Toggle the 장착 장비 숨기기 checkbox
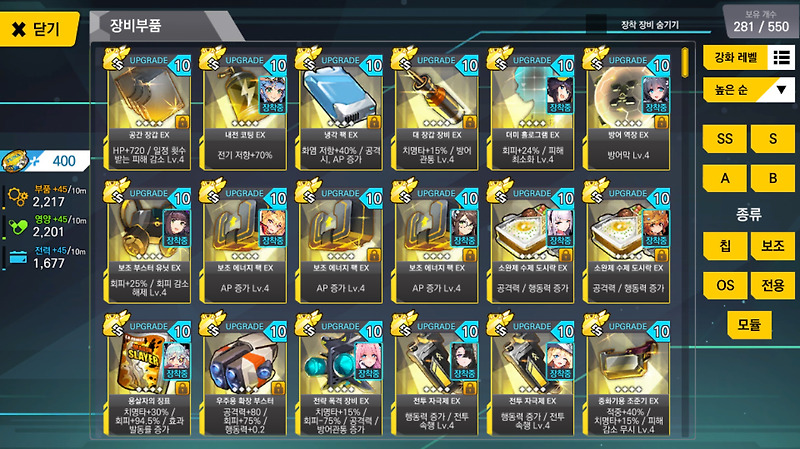This screenshot has width=800, height=449. 595,24
